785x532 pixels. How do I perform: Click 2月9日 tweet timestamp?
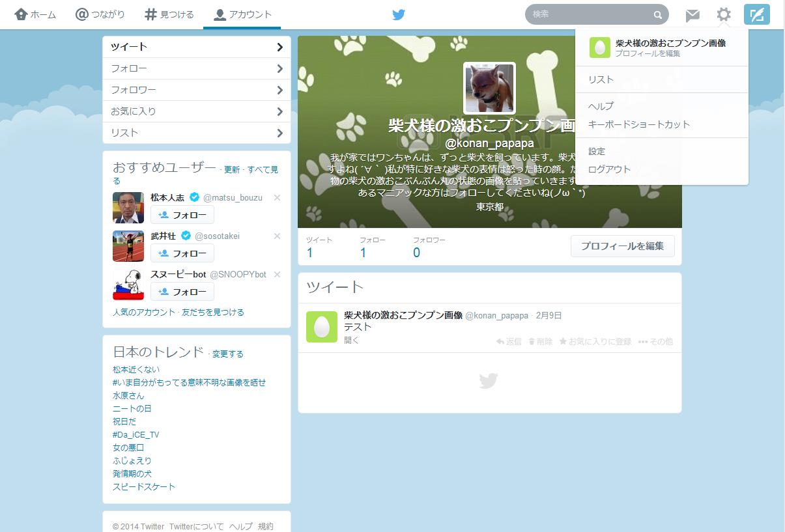click(x=549, y=316)
